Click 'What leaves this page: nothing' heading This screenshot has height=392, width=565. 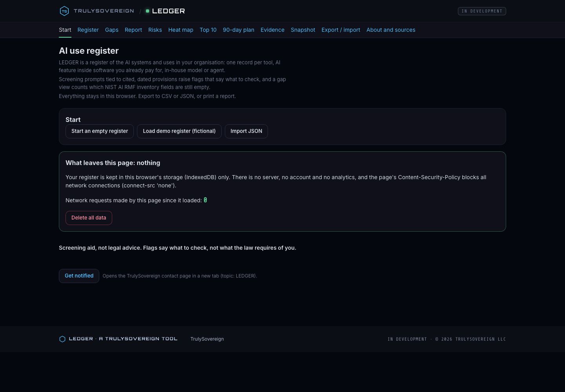pyautogui.click(x=113, y=163)
